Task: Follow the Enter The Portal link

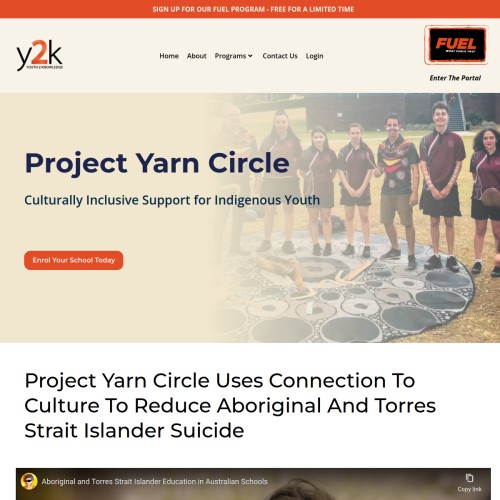Action: (x=455, y=78)
